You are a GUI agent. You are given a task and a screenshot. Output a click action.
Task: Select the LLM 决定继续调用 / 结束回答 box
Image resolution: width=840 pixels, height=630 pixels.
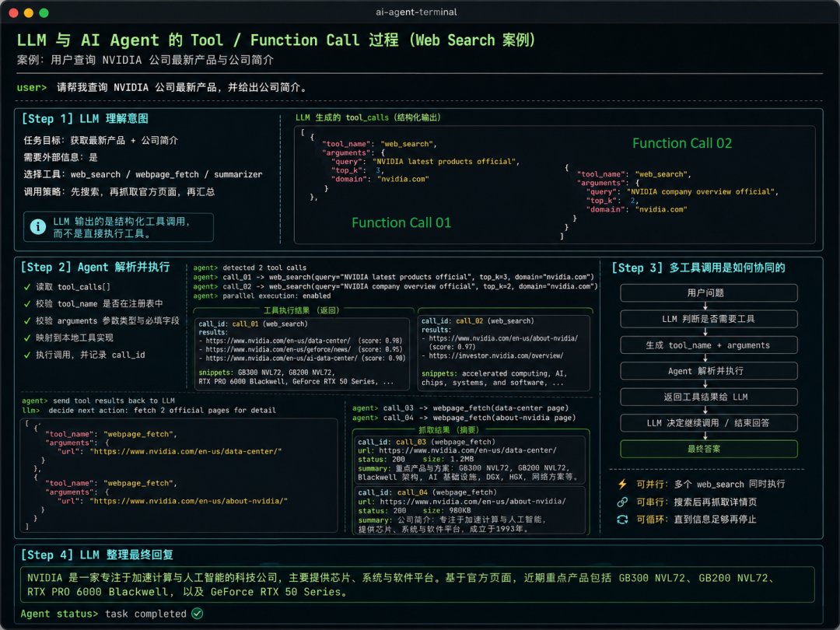pos(709,423)
